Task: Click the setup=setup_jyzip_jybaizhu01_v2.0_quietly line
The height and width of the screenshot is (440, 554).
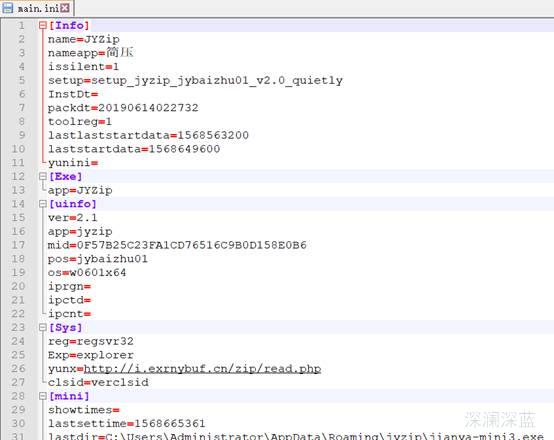Action: click(195, 81)
